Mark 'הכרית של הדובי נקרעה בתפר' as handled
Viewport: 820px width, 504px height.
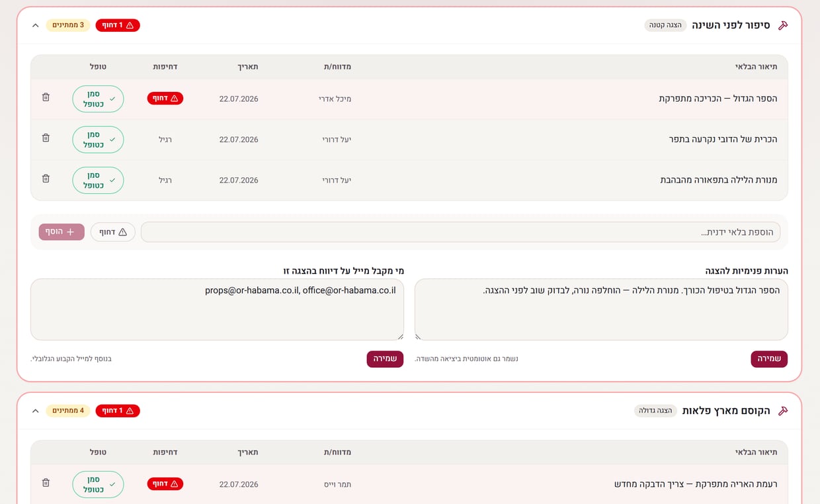point(98,140)
